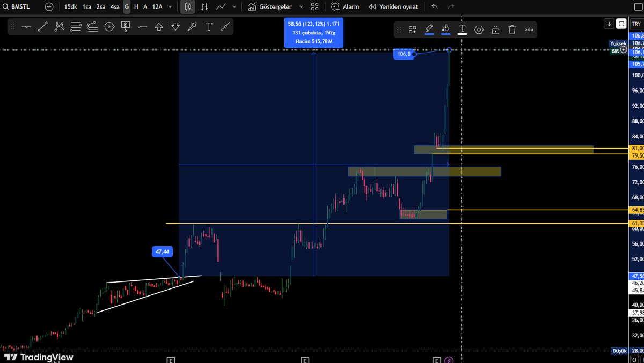Image resolution: width=644 pixels, height=363 pixels.
Task: Select the bar chart type
Action: pos(204,7)
